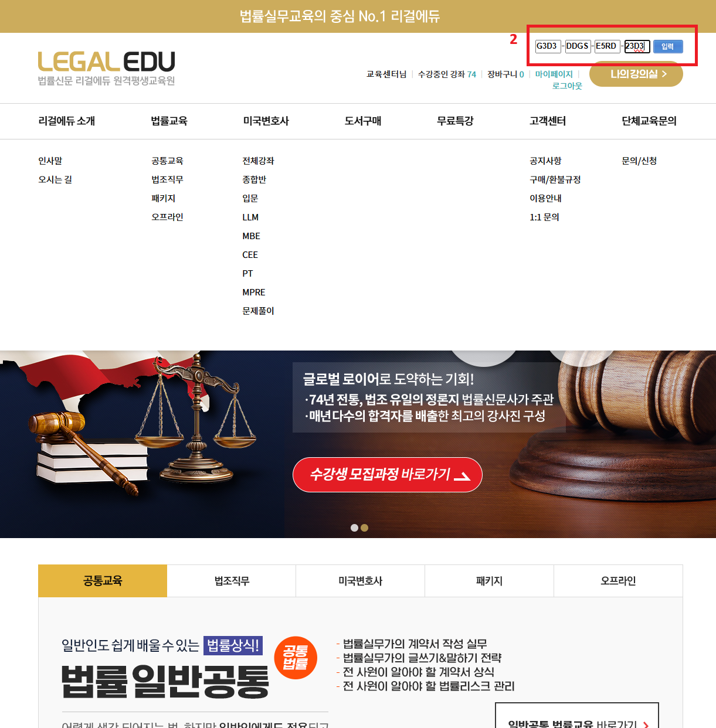Click the LEGAL EDU logo

107,69
